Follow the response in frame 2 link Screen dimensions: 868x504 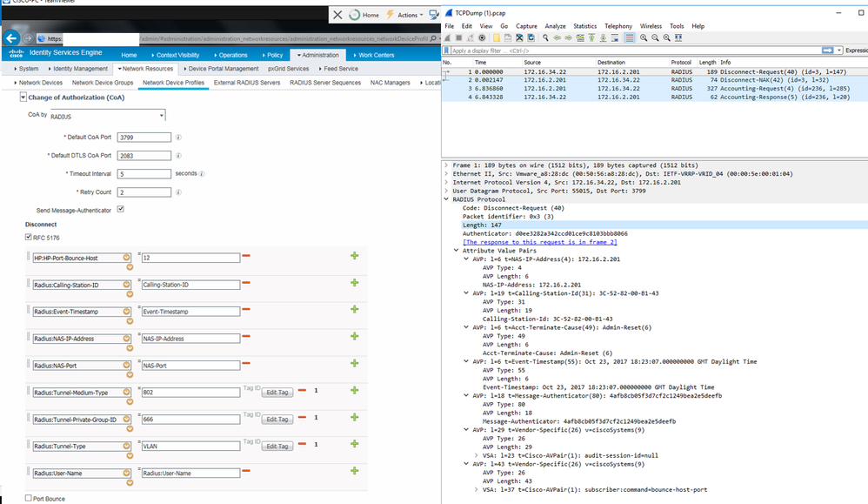(x=540, y=242)
